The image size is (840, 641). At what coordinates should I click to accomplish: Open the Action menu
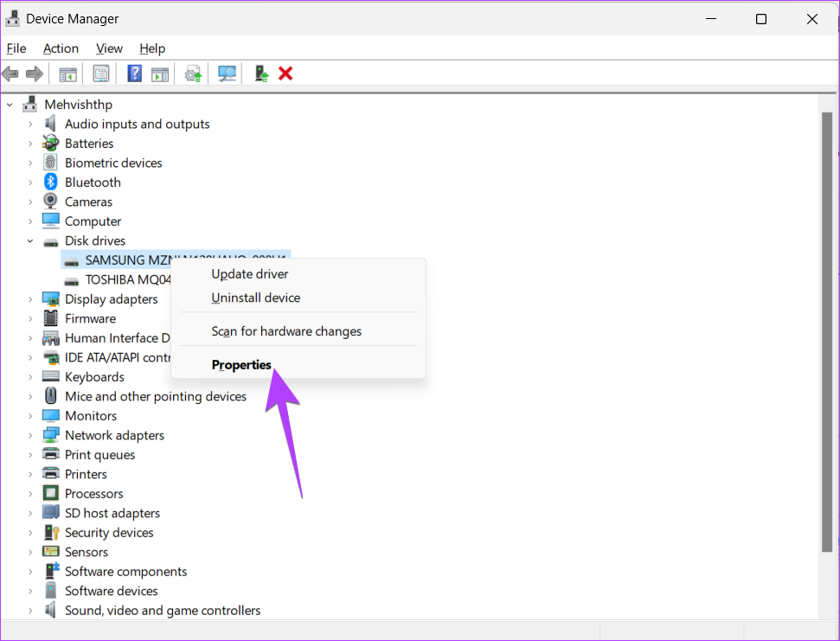(61, 48)
